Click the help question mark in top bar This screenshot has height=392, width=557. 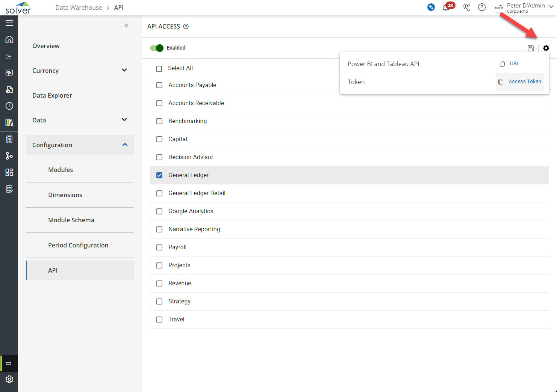pos(482,8)
